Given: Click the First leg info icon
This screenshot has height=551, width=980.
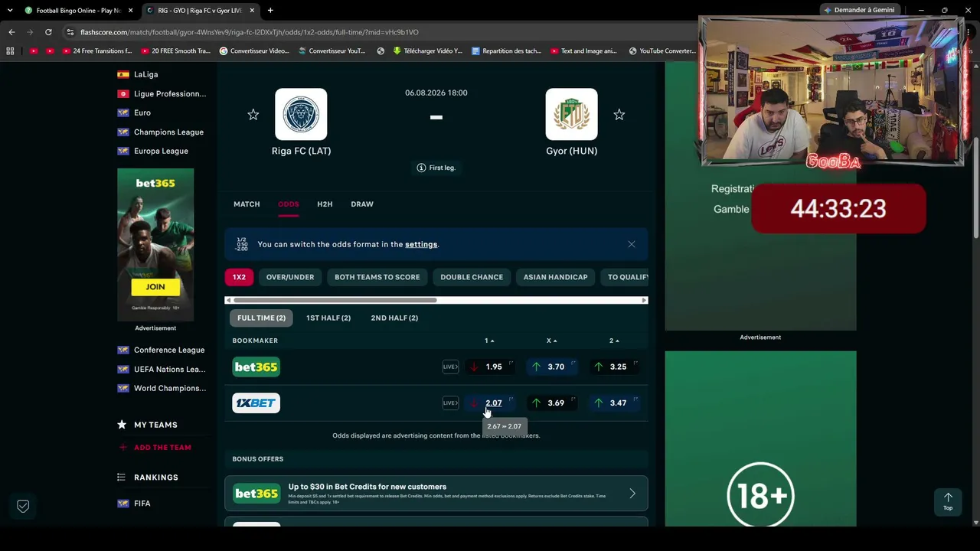Looking at the screenshot, I should tap(421, 168).
